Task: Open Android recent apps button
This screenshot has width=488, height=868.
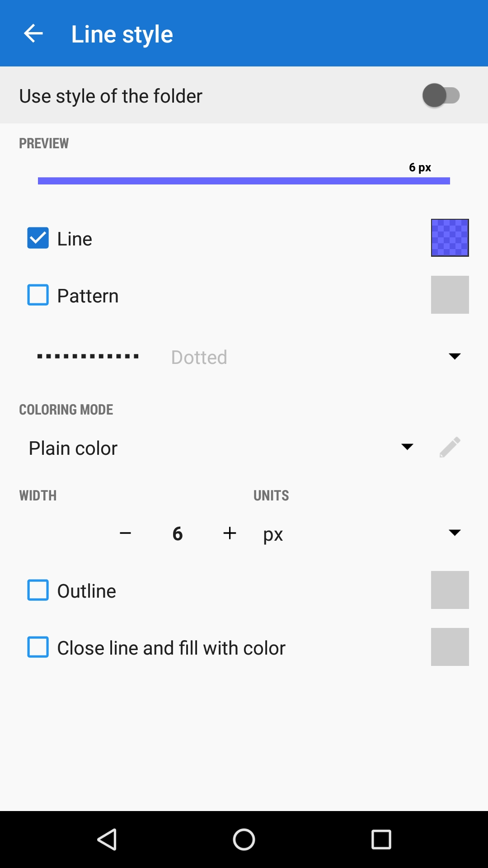Action: 381,840
